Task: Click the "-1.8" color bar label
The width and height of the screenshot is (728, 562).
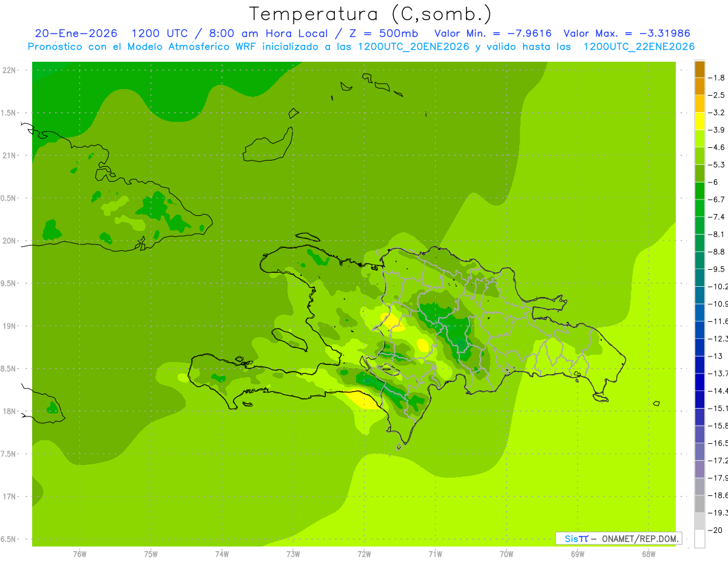Action: tap(716, 78)
